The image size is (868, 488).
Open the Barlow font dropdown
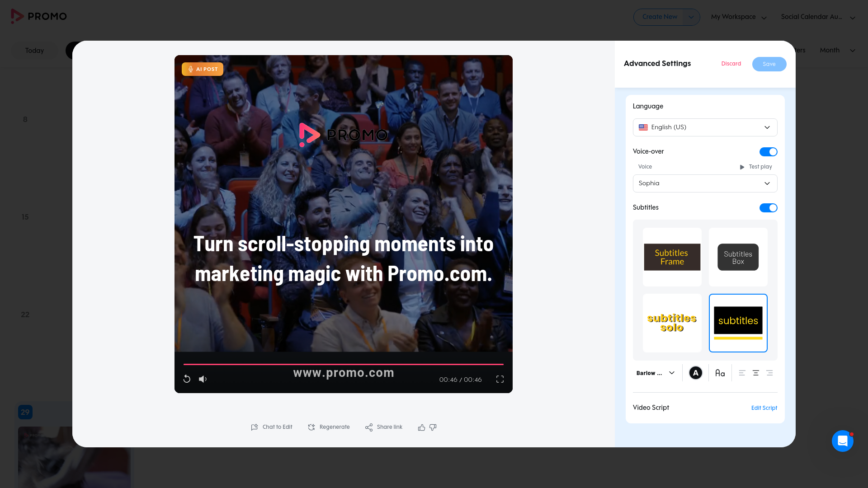(x=656, y=373)
